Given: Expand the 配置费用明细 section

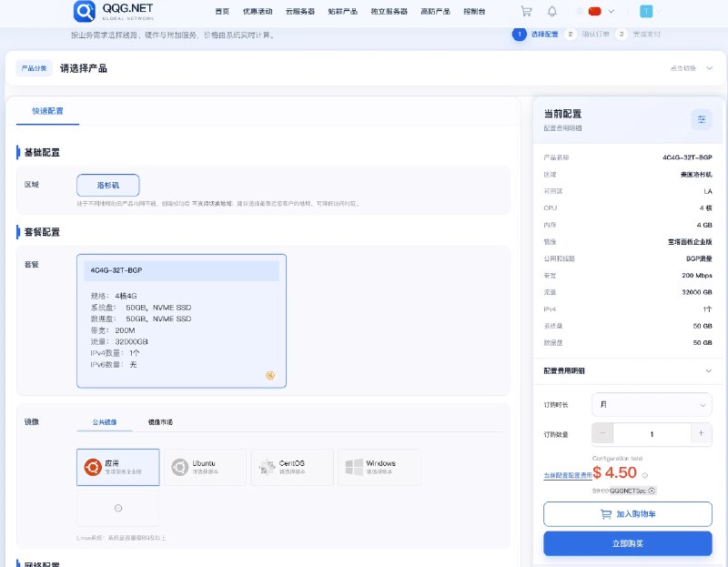Looking at the screenshot, I should pos(627,370).
